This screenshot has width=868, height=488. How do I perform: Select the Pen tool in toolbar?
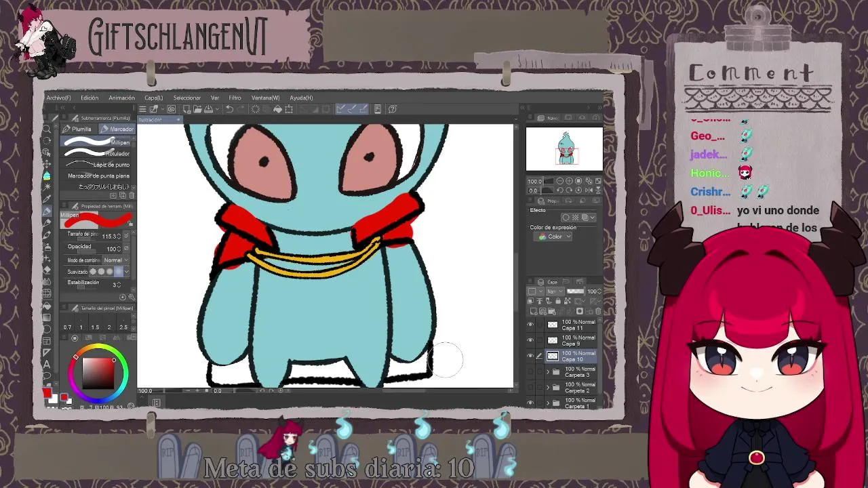pyautogui.click(x=47, y=211)
